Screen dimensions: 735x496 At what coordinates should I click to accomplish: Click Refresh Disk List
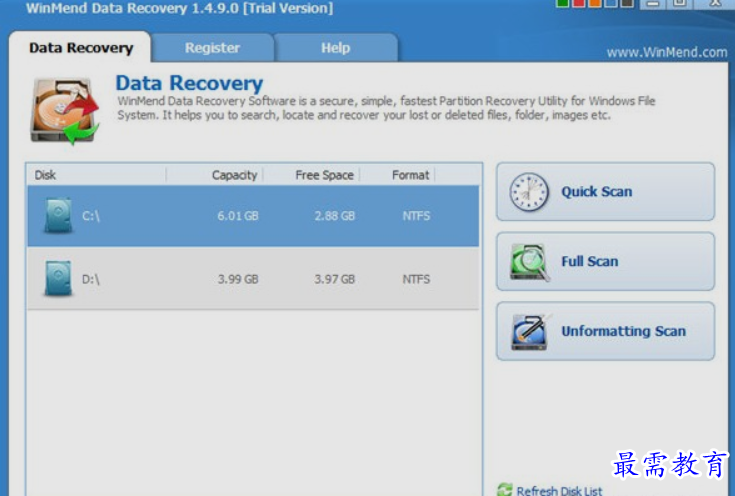550,490
